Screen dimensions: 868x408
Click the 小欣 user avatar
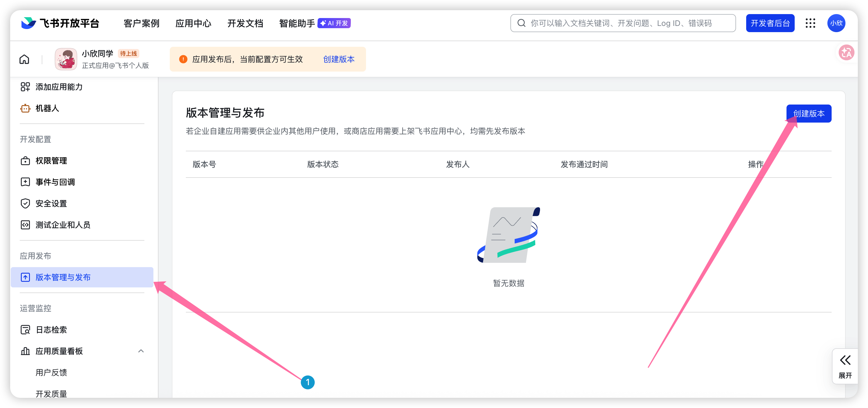pyautogui.click(x=836, y=23)
